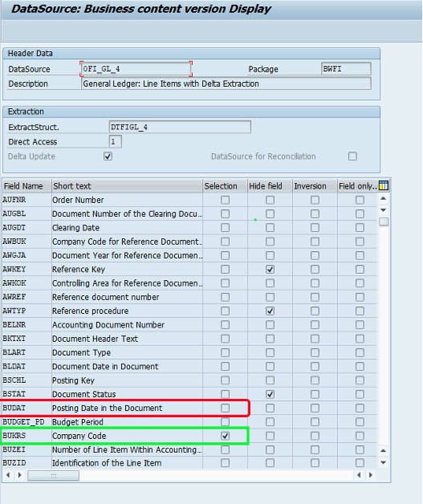This screenshot has width=423, height=504.
Task: Toggle Selection checkbox for BUDGET_PD row
Action: [x=225, y=422]
